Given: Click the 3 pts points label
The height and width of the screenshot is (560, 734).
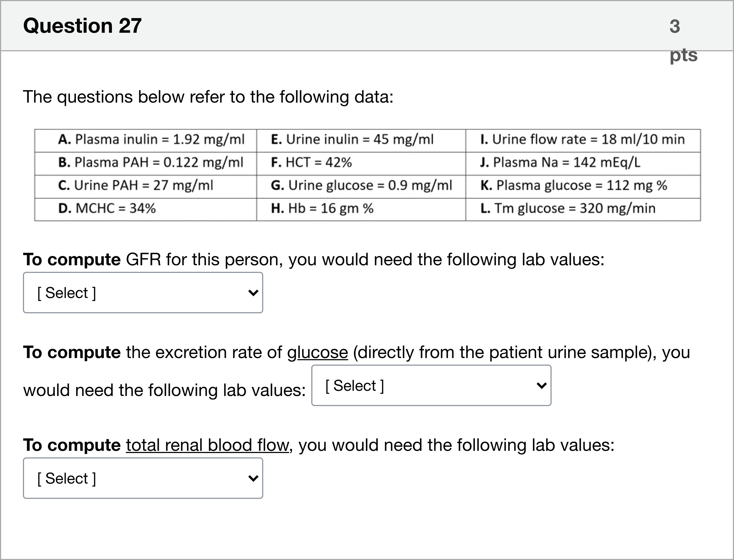Looking at the screenshot, I should [683, 40].
